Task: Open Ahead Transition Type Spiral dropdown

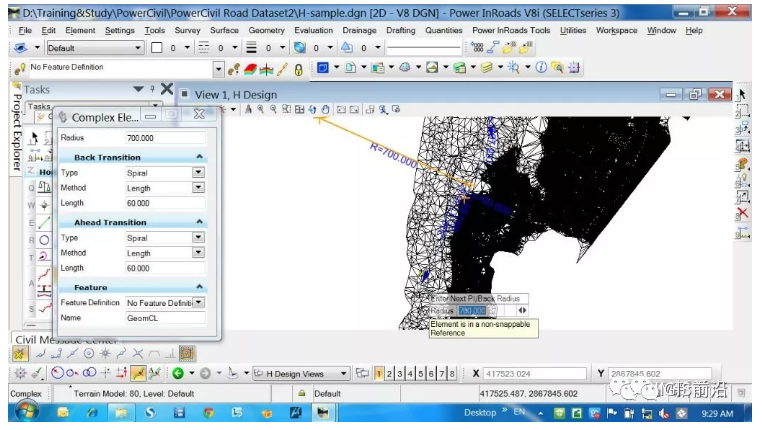Action: point(198,238)
